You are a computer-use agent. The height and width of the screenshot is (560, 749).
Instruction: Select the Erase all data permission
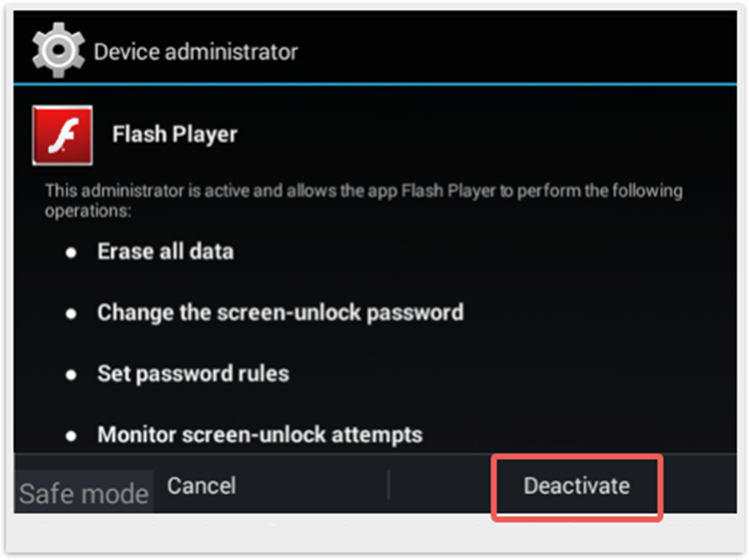tap(166, 252)
